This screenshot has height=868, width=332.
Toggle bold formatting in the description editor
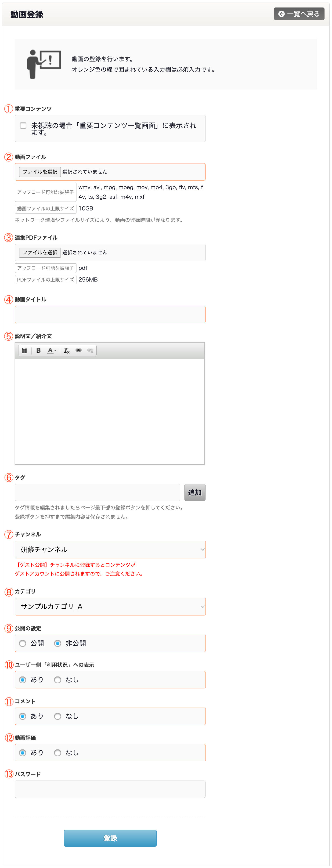[x=38, y=351]
